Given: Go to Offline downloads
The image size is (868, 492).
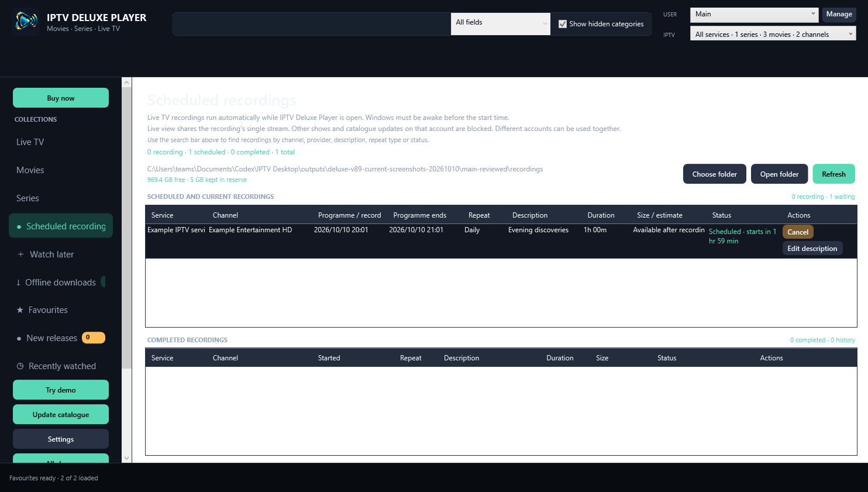Looking at the screenshot, I should coord(61,282).
